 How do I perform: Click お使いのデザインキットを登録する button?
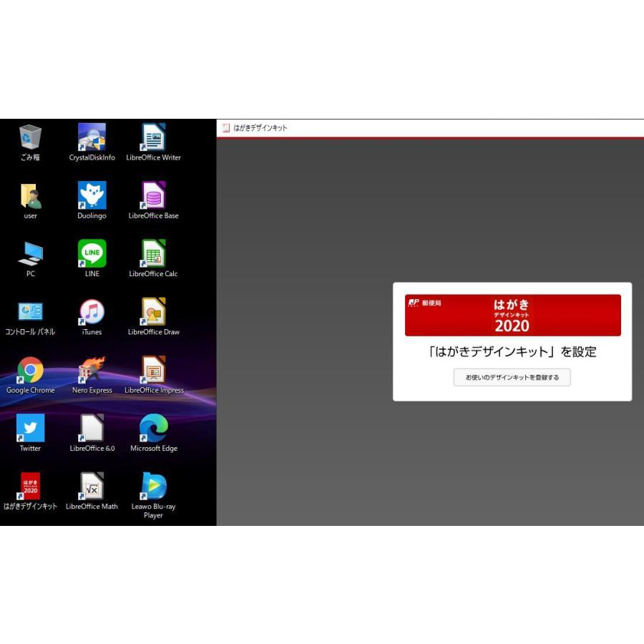point(512,377)
